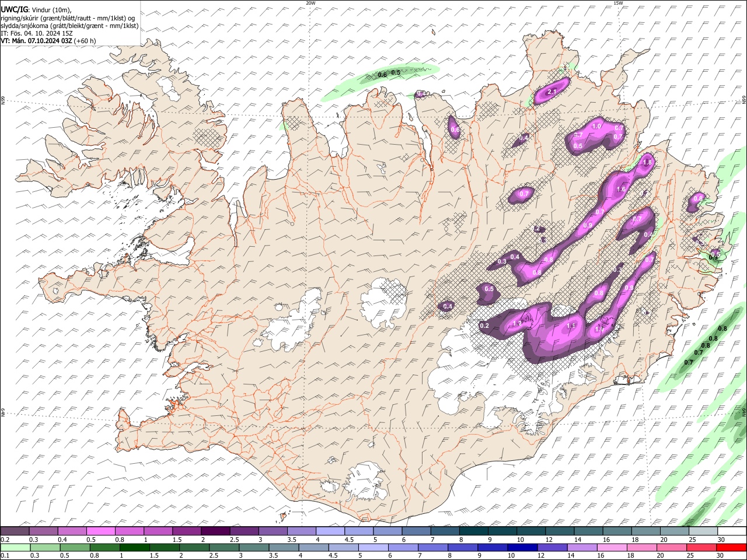Click the 'UWC/IG: Vindur (10m)' title line
Image resolution: width=747 pixels, height=560 pixels.
[36, 10]
